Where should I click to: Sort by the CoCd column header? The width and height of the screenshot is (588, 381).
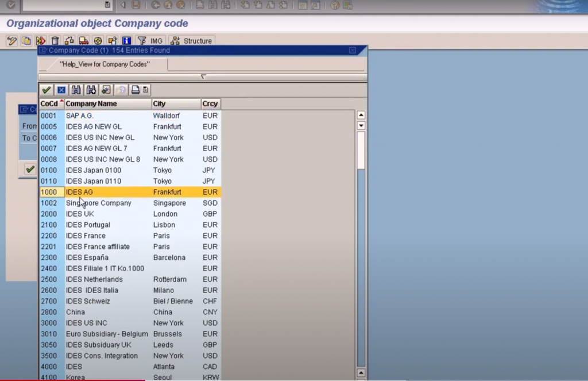click(52, 103)
